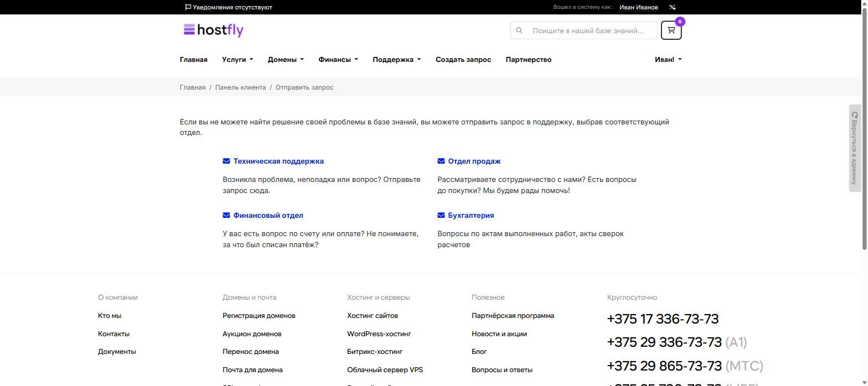Expand the Иван! user menu
The height and width of the screenshot is (386, 868).
(x=668, y=59)
